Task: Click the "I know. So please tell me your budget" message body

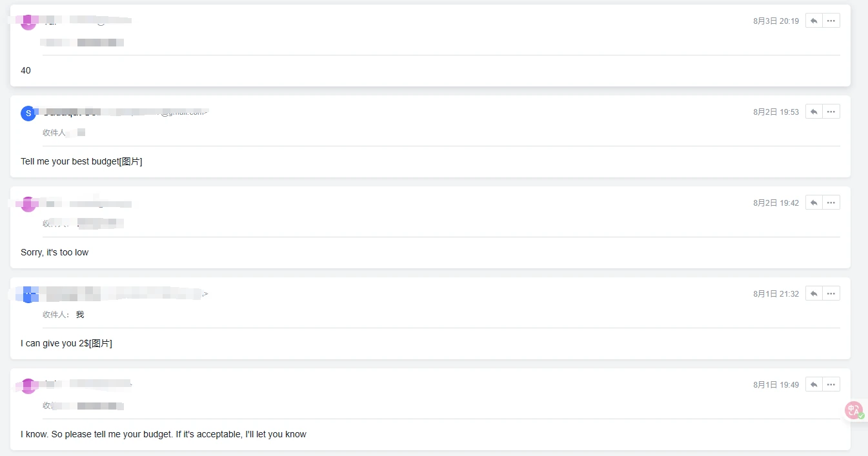Action: click(163, 434)
